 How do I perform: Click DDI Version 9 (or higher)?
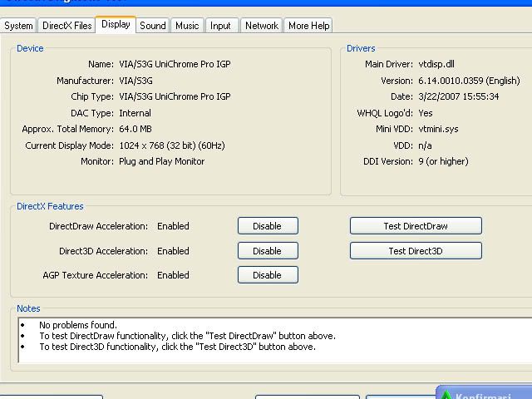[443, 161]
